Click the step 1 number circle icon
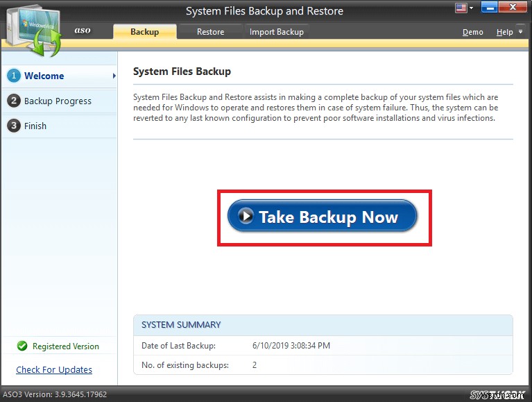Viewport: 532px width, 402px height. [x=14, y=76]
